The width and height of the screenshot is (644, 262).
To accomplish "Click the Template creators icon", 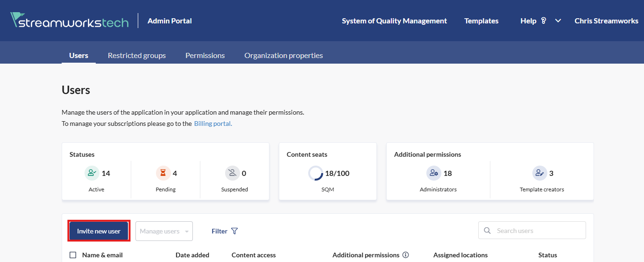I will coord(539,173).
